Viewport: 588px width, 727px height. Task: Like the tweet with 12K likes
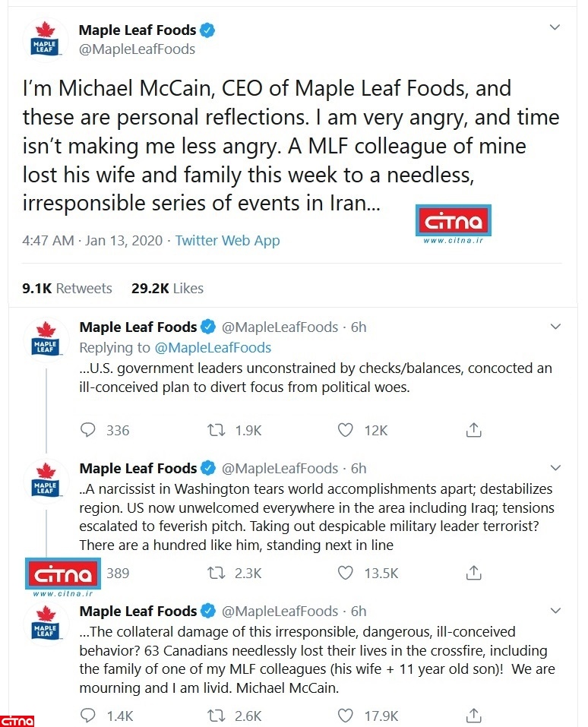coord(346,430)
